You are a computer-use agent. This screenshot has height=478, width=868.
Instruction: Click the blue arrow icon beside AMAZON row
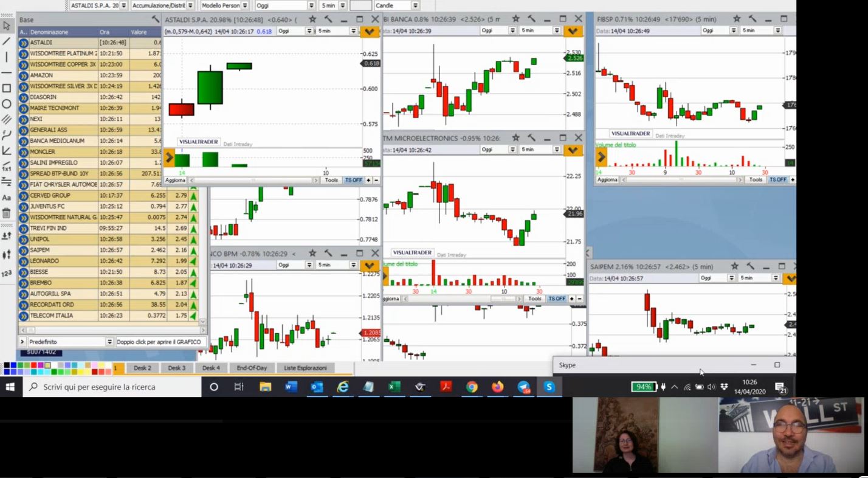23,75
